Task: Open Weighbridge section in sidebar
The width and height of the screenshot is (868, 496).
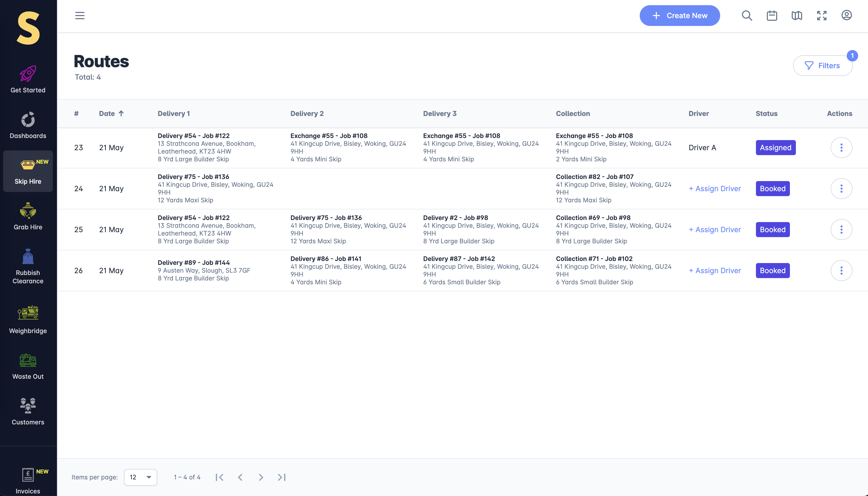Action: tap(28, 320)
